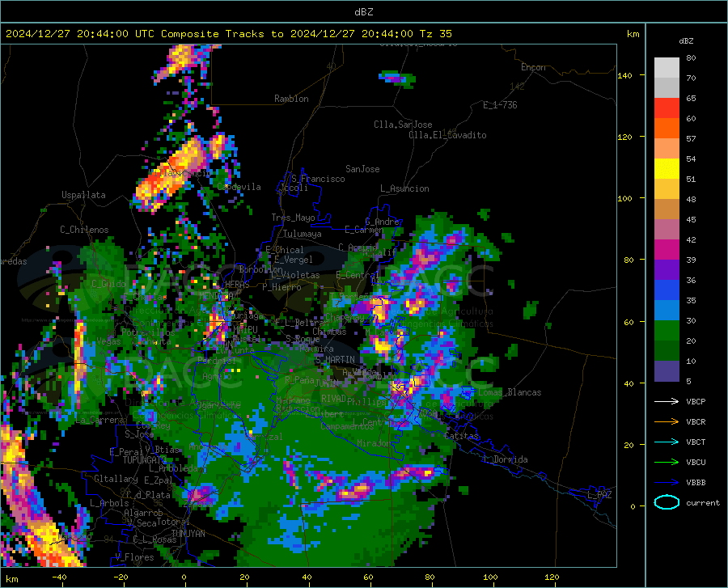Click the 'VBCP' legend label
728x588 pixels.
[696, 401]
